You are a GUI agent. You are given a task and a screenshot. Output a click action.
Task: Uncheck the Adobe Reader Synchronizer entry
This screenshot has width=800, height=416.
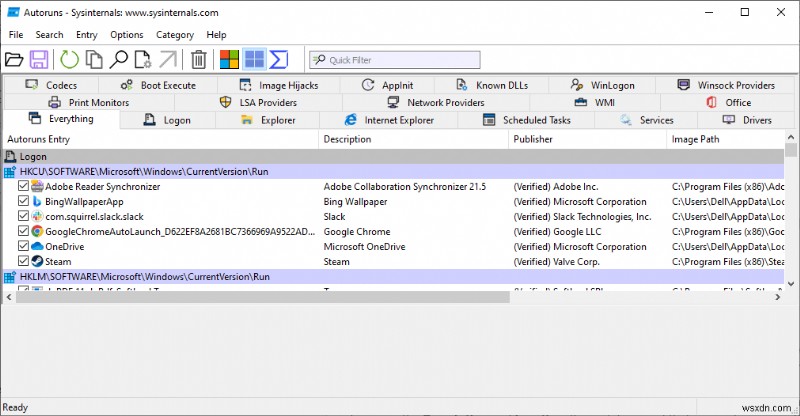pos(23,186)
